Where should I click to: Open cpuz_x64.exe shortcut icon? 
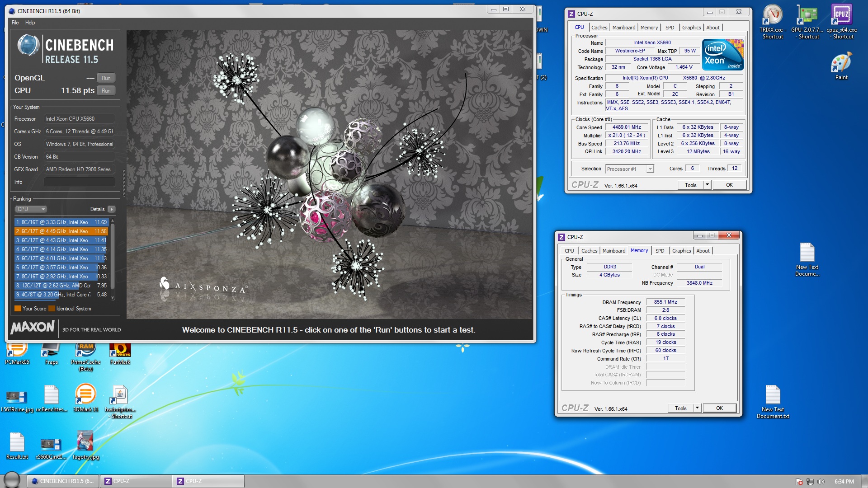(x=842, y=21)
